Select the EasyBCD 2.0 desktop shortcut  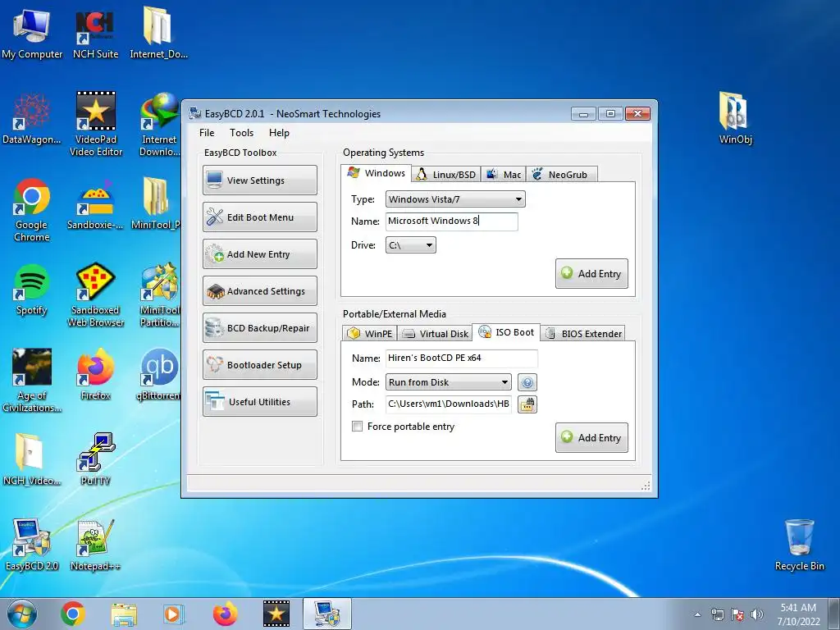[x=32, y=545]
